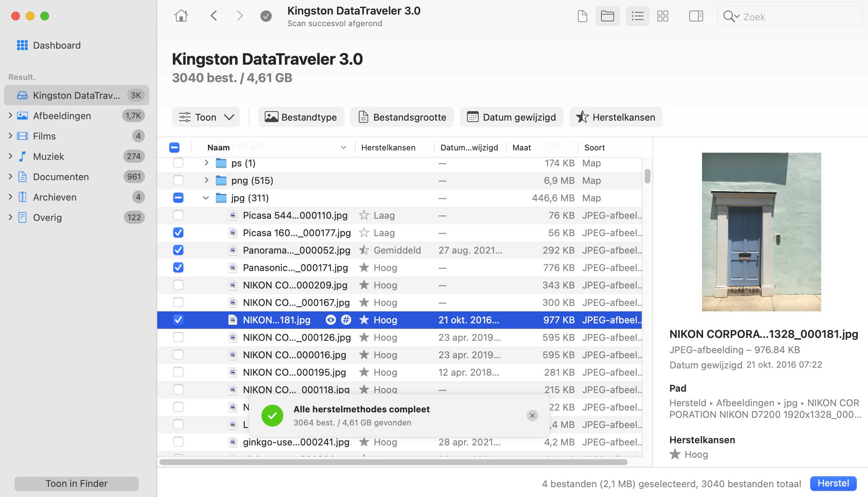The width and height of the screenshot is (868, 497).
Task: Check the NIKON CO...000209.jpg checkbox
Action: (x=178, y=285)
